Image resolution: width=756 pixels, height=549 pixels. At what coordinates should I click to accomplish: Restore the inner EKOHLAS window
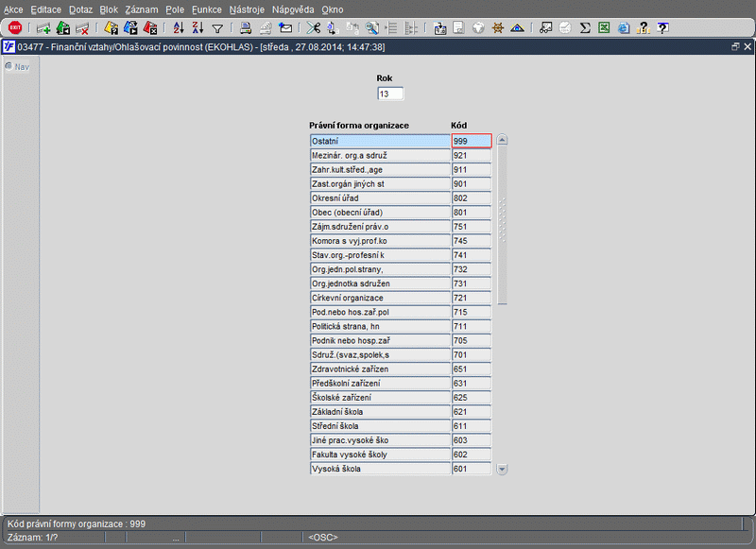(735, 46)
